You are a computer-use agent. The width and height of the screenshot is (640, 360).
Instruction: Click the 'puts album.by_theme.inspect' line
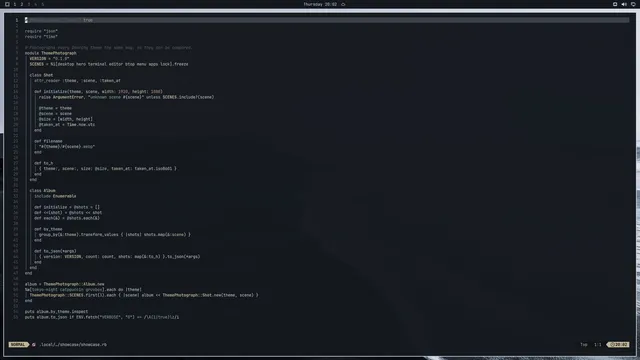click(x=56, y=312)
